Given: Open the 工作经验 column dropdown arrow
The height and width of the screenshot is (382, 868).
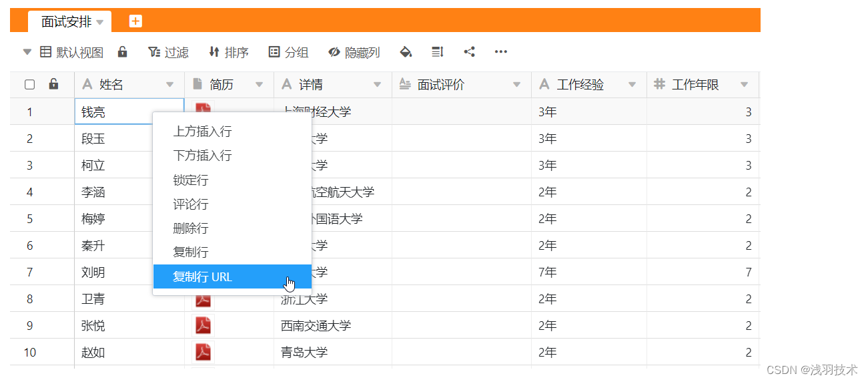Looking at the screenshot, I should point(632,85).
